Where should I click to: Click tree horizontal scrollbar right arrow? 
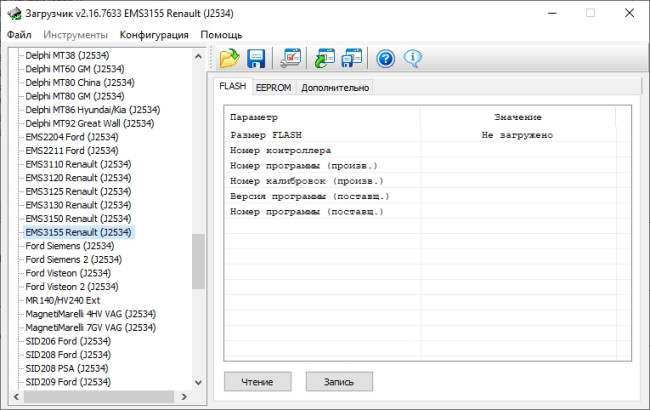[x=184, y=397]
